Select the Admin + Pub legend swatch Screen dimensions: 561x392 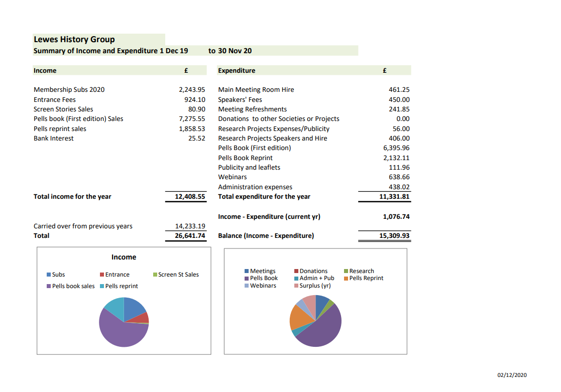point(296,278)
